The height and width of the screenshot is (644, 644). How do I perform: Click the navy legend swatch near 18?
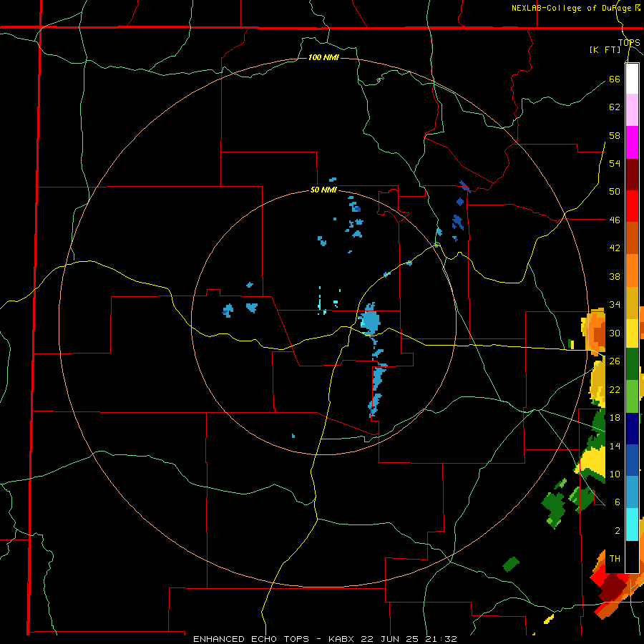[x=632, y=429]
